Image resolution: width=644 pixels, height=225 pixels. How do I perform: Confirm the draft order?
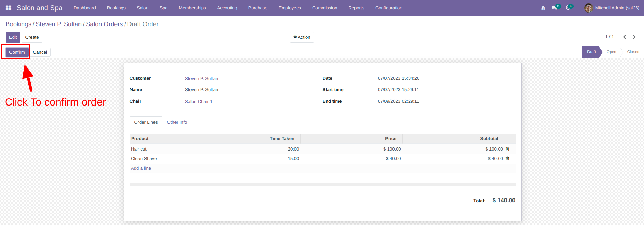[17, 52]
